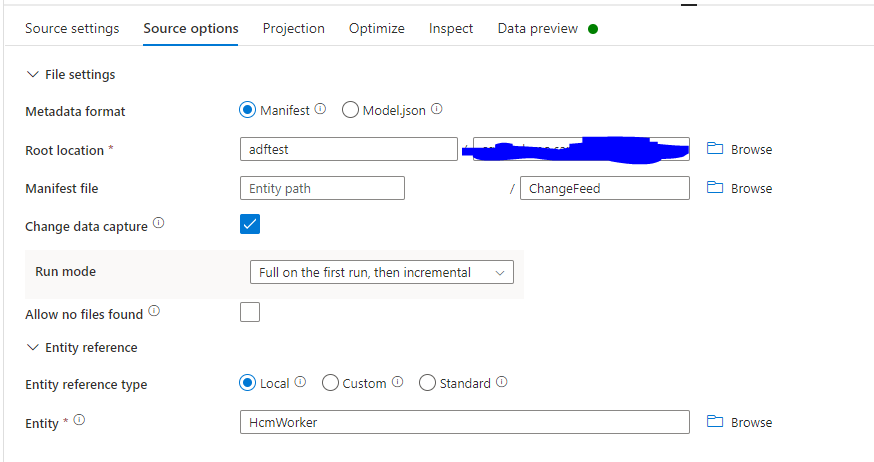
Task: Collapse the File settings section
Action: (x=33, y=75)
